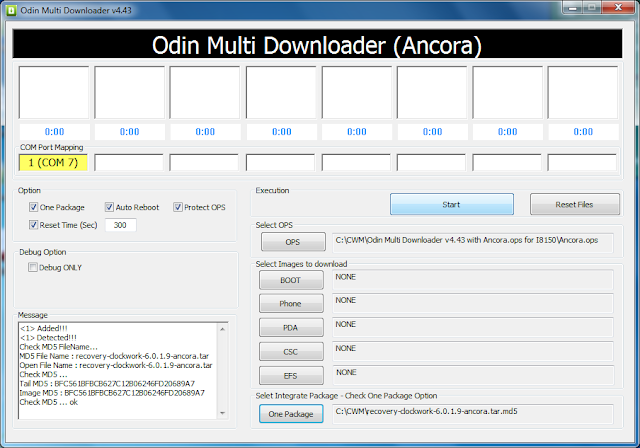The image size is (640, 448).
Task: Click the EFS image button
Action: (291, 376)
